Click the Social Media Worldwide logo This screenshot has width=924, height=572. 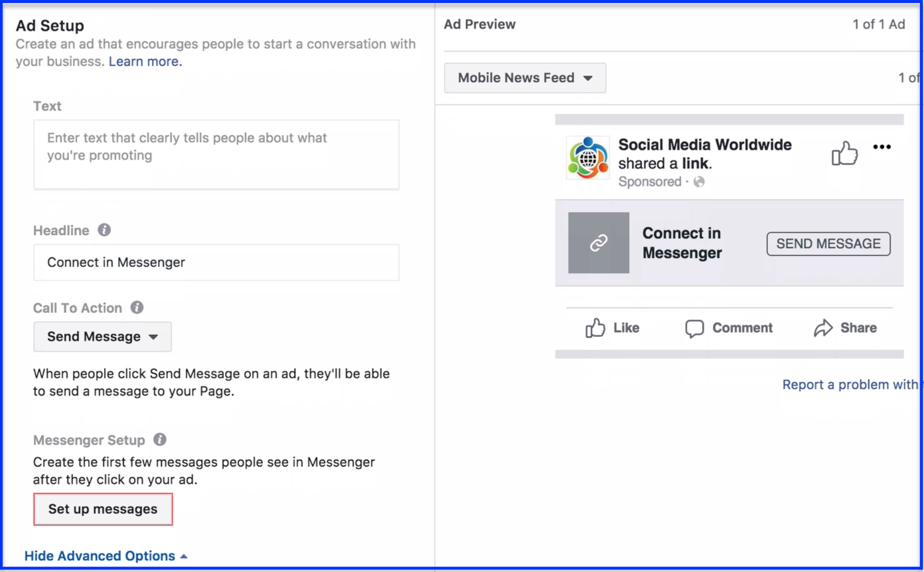[588, 157]
